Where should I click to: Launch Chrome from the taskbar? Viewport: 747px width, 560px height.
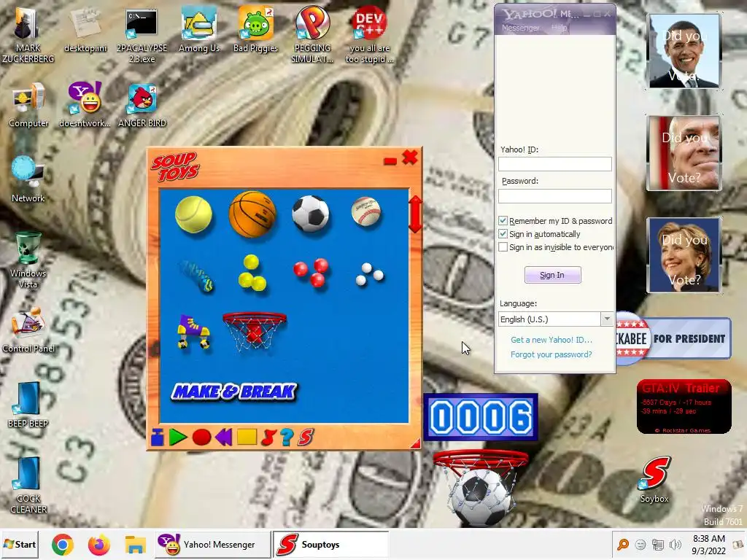click(x=63, y=544)
